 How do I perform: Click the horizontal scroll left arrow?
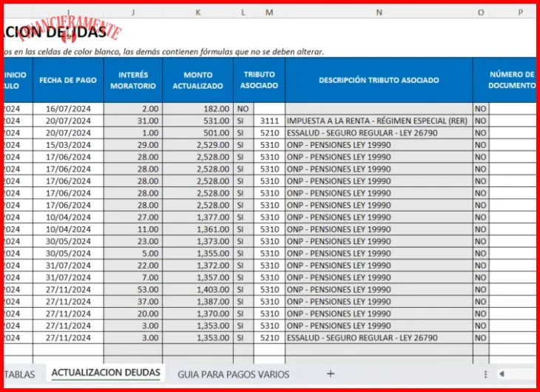502,374
